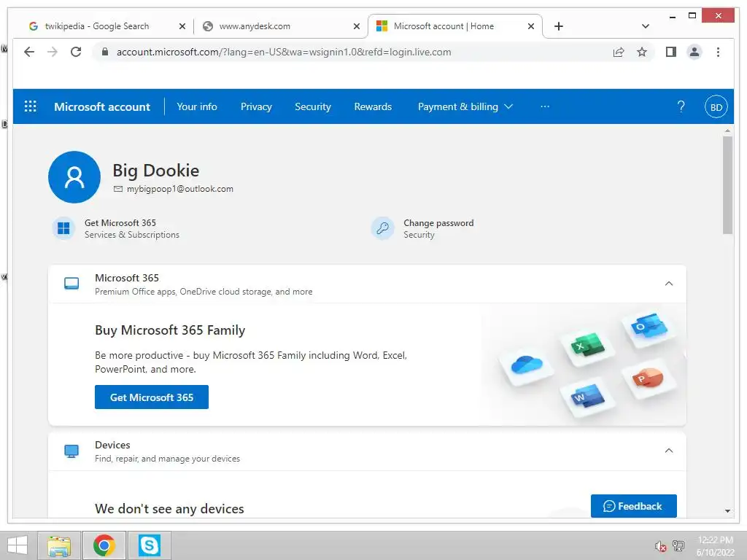This screenshot has width=747, height=560.
Task: Open File Explorer from taskbar
Action: click(x=59, y=545)
